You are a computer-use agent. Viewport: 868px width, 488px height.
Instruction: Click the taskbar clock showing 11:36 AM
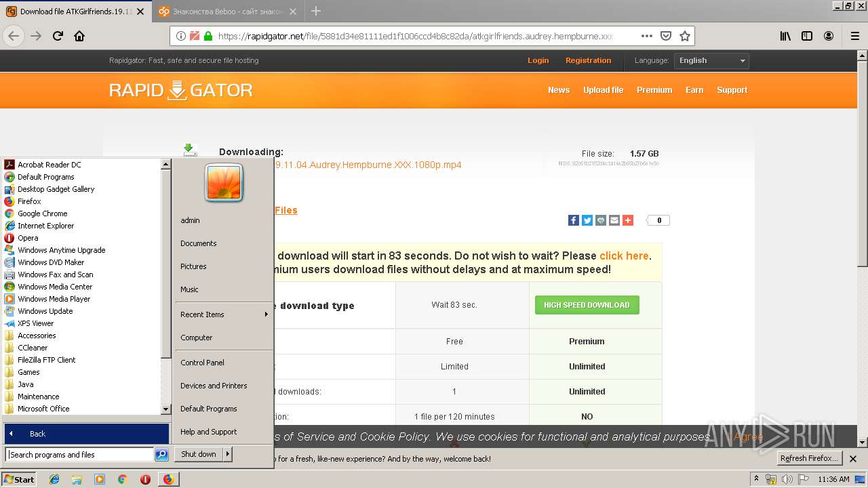833,479
